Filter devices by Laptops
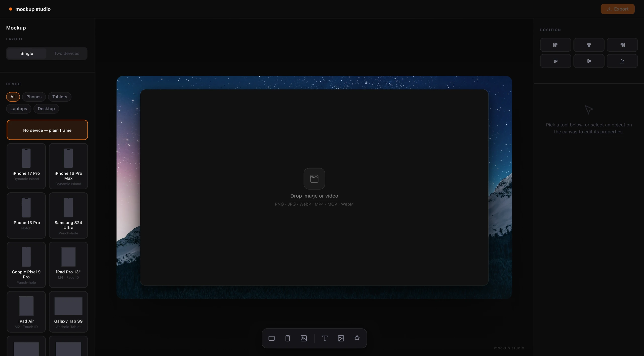The image size is (644, 356). [19, 109]
